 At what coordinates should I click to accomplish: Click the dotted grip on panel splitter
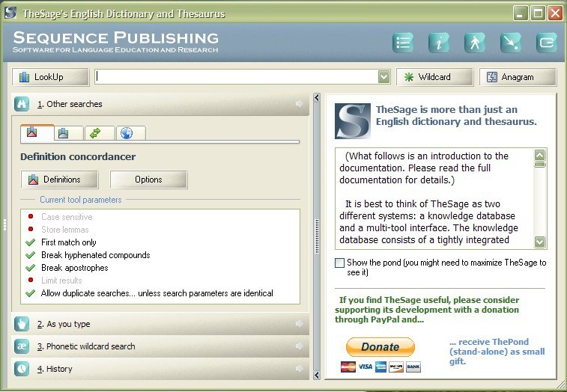[x=317, y=236]
